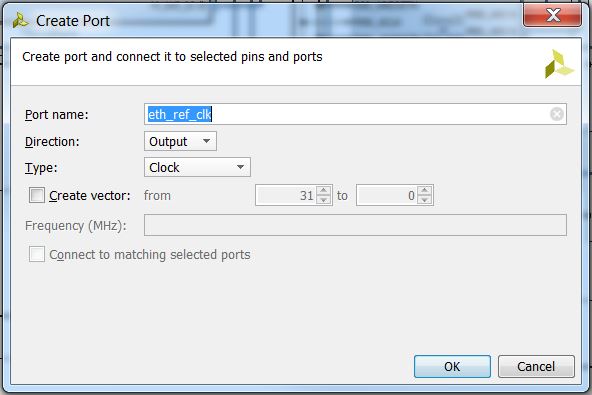Increase the vector 'to' value 0
Screen dimensions: 592x395
coord(425,190)
